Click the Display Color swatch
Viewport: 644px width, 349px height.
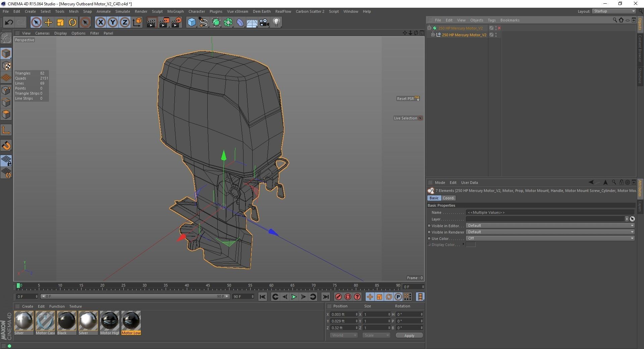pos(471,245)
